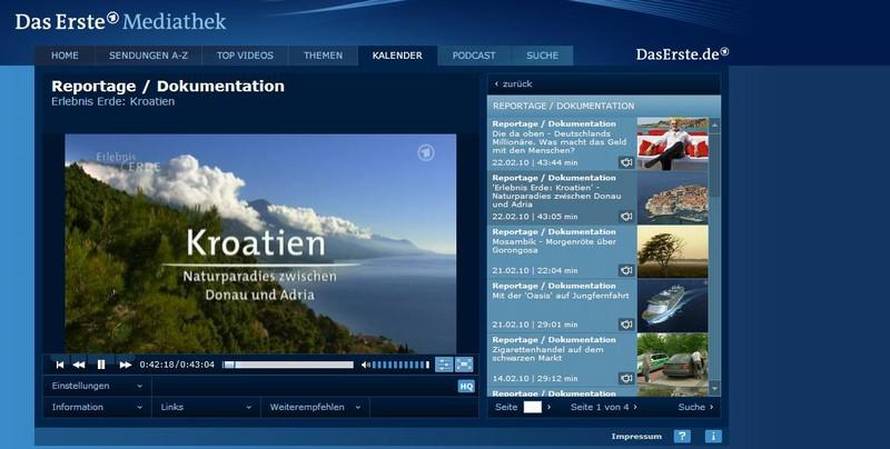Toggle the player size view icon
Screen dimensions: 890x449
click(x=444, y=364)
